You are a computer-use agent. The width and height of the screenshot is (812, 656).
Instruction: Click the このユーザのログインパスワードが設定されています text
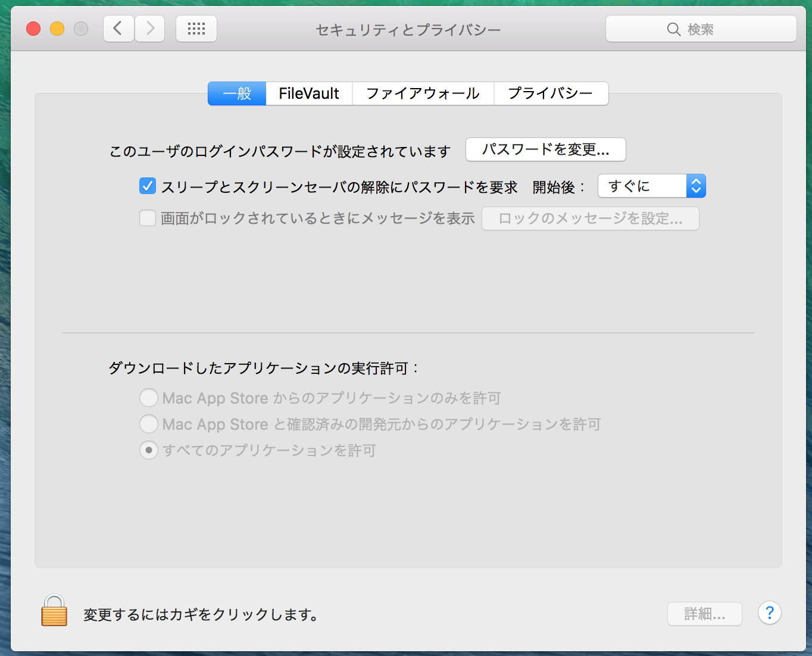coord(280,152)
